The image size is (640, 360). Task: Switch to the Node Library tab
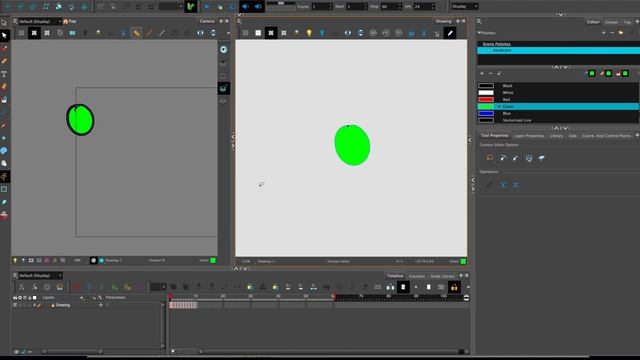[442, 276]
